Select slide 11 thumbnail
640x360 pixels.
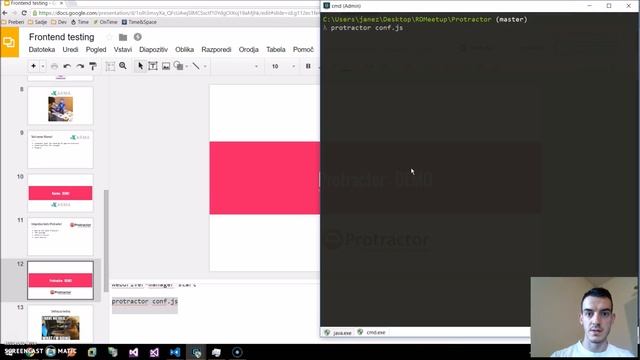(60, 237)
